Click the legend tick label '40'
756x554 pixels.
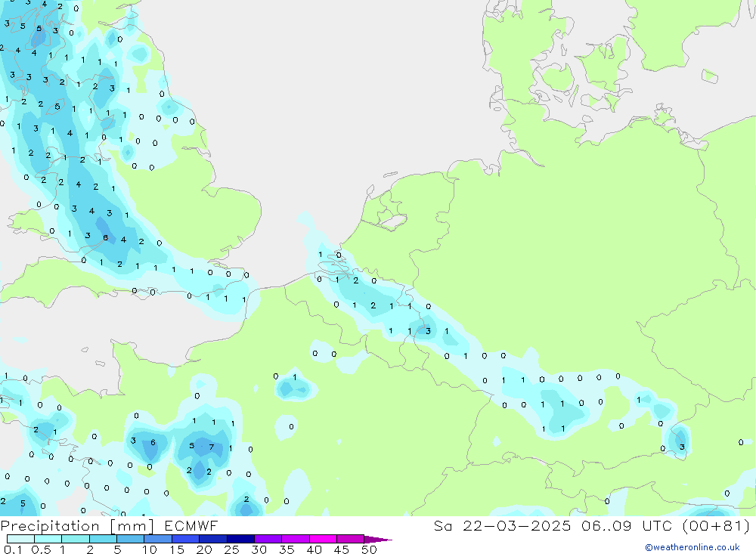click(x=314, y=549)
